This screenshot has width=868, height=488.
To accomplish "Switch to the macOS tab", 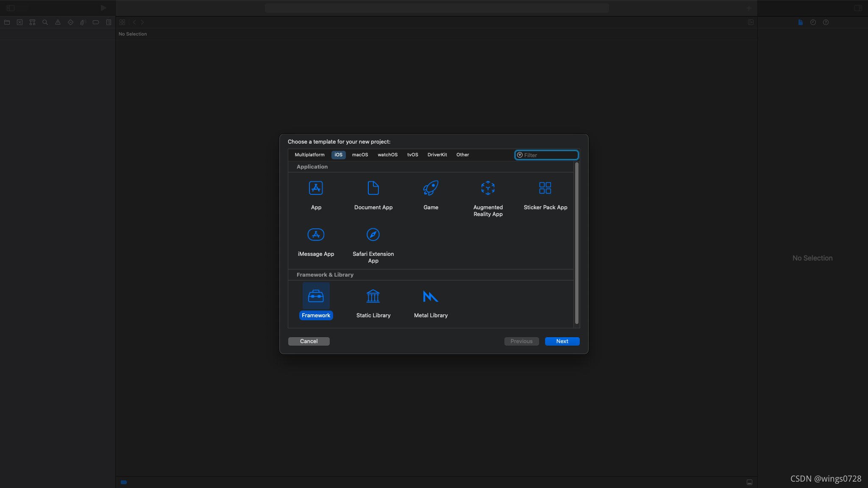I will pos(360,155).
